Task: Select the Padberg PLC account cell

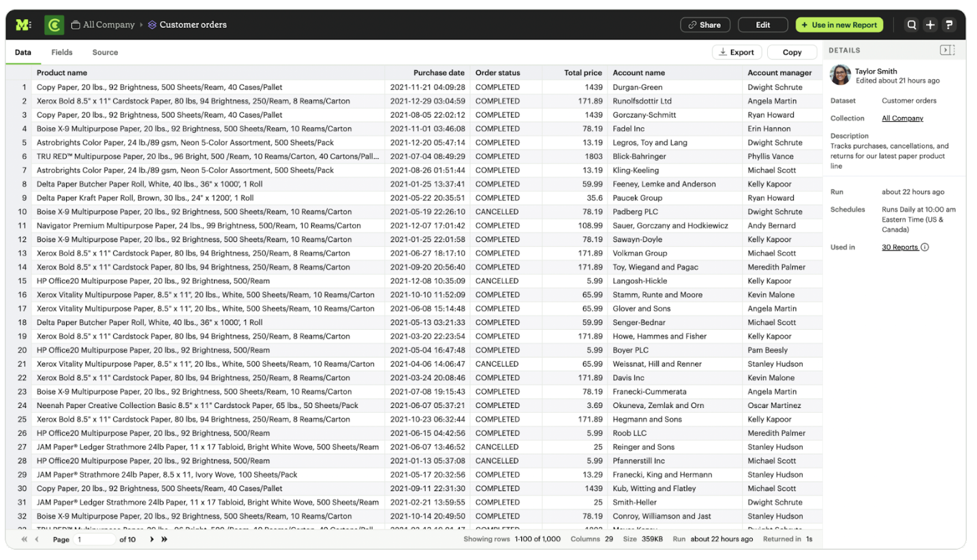Action: click(674, 212)
